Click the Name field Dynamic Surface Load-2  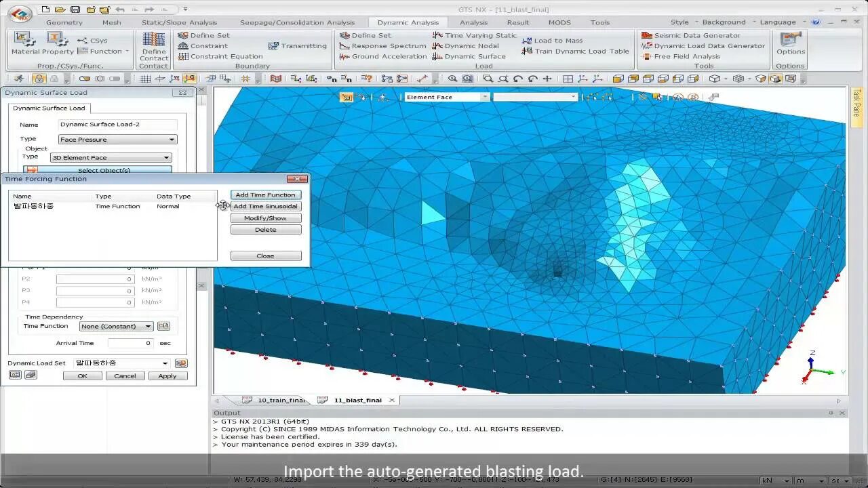(117, 125)
